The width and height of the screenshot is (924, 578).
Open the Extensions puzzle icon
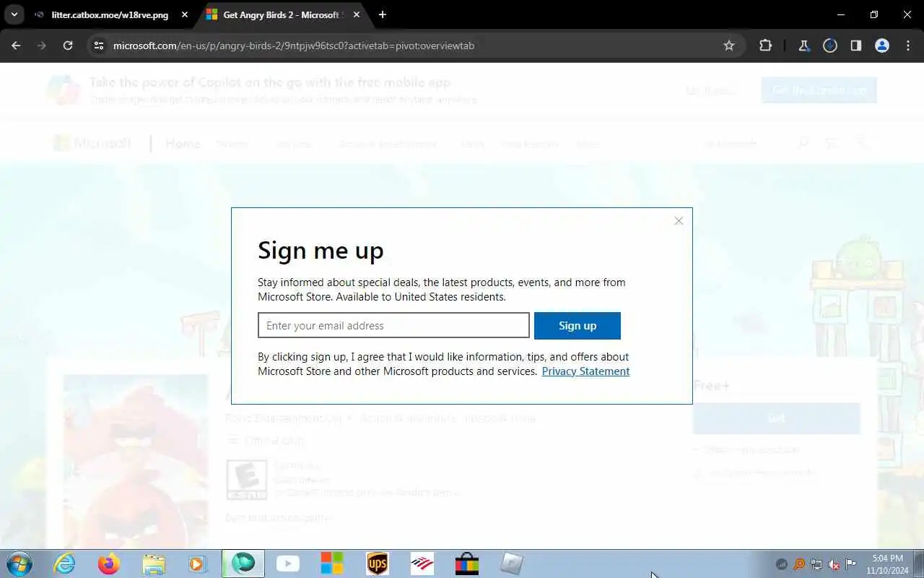[x=765, y=46]
